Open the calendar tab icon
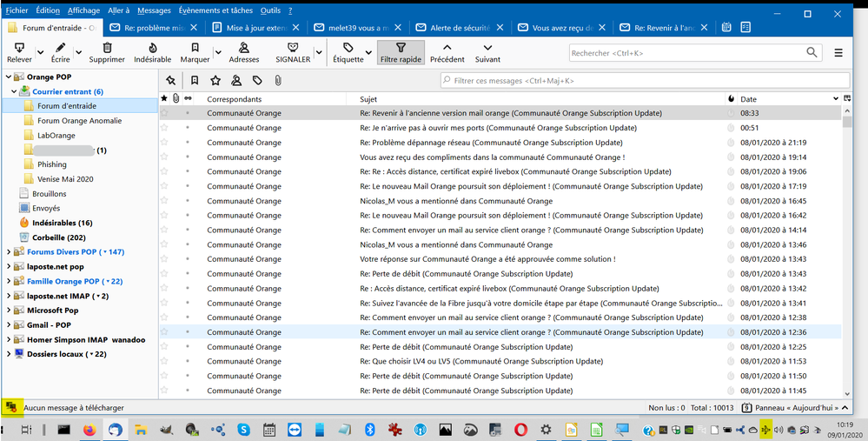868x441 pixels. [x=726, y=27]
